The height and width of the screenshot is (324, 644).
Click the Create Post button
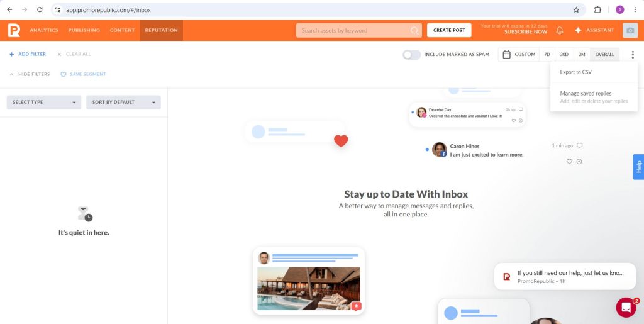(x=449, y=30)
